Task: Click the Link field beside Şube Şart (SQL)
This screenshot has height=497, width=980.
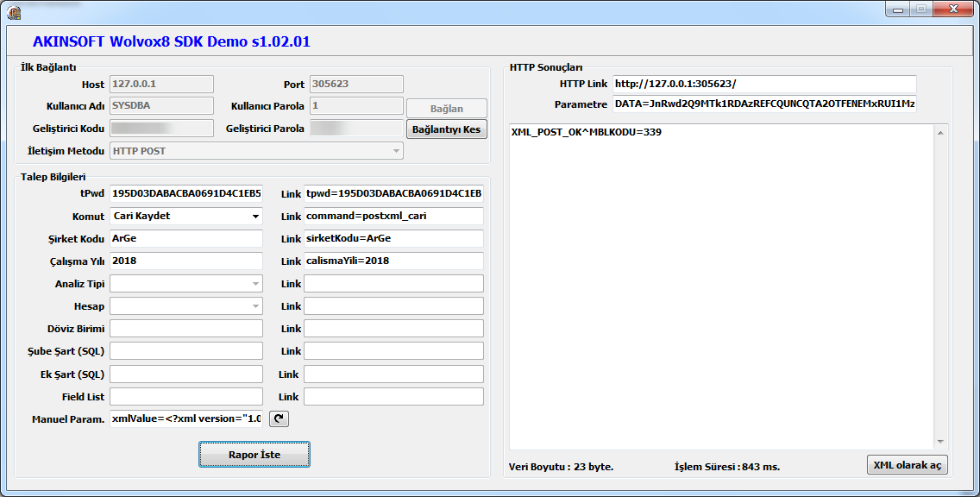Action: coord(393,351)
